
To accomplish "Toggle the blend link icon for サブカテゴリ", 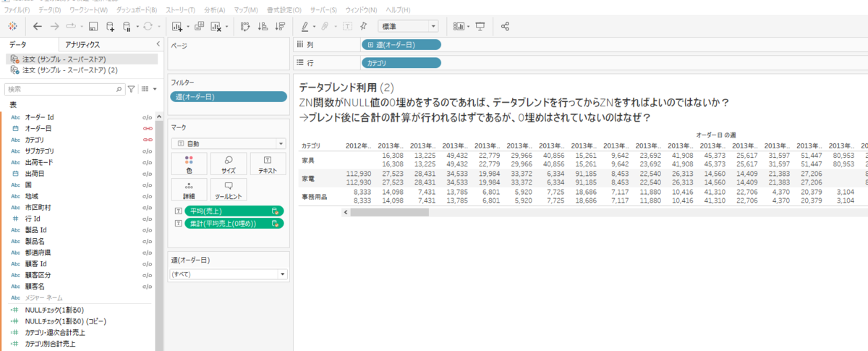I will tap(147, 151).
